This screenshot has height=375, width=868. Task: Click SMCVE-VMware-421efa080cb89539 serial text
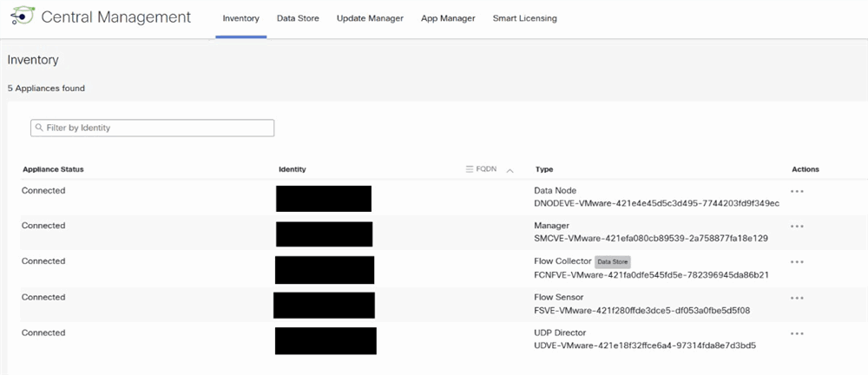click(651, 238)
